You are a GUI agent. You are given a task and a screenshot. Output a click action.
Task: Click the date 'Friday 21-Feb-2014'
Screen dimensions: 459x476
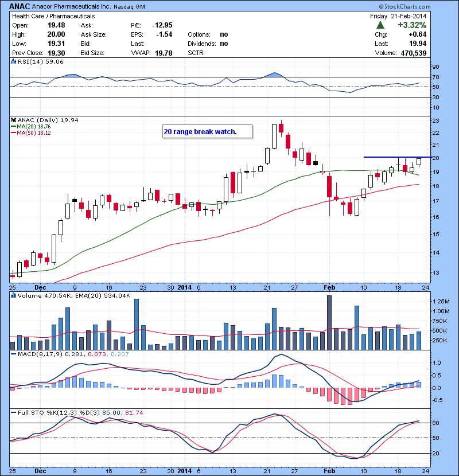tap(398, 16)
